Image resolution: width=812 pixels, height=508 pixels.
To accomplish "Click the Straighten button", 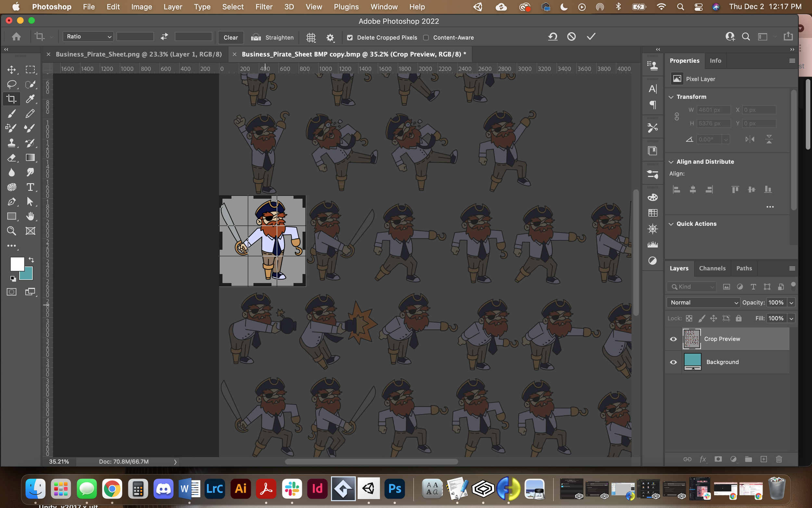I will [x=272, y=37].
